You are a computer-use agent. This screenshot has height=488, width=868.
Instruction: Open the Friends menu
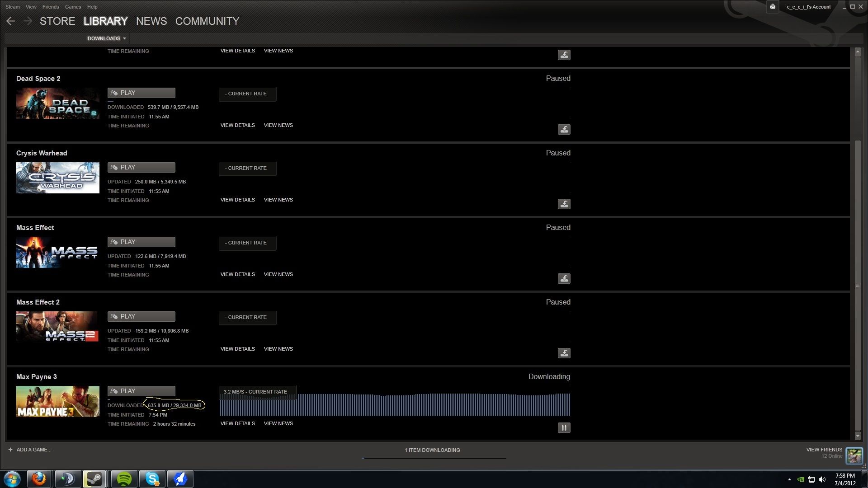coord(51,7)
